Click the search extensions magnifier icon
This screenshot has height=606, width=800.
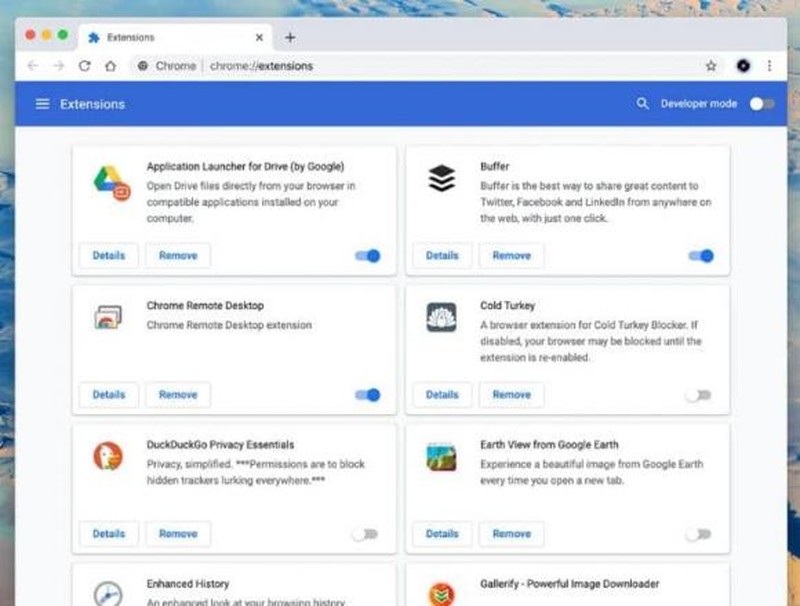642,104
